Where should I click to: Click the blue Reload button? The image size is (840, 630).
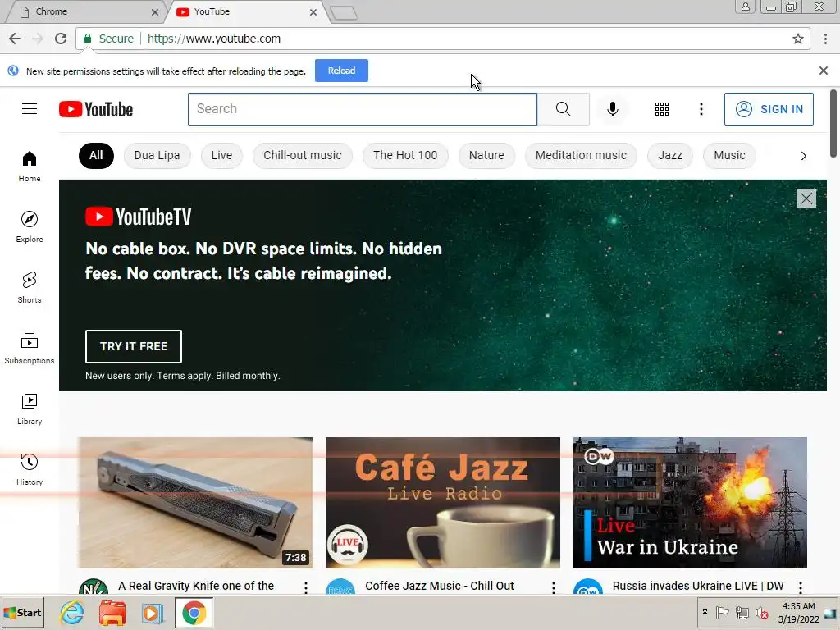[341, 71]
